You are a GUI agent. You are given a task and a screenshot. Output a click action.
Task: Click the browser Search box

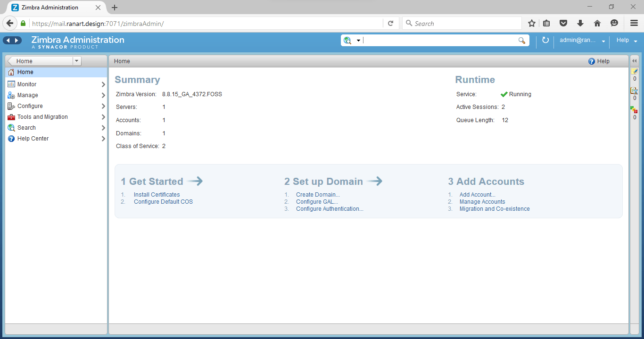tap(462, 23)
